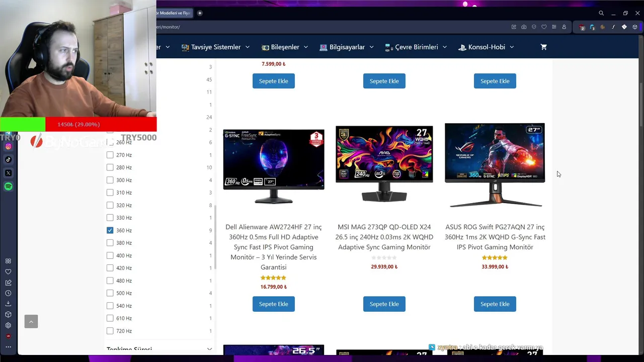Click the blue extension icon with badge 3
644x362 pixels.
pos(592,27)
